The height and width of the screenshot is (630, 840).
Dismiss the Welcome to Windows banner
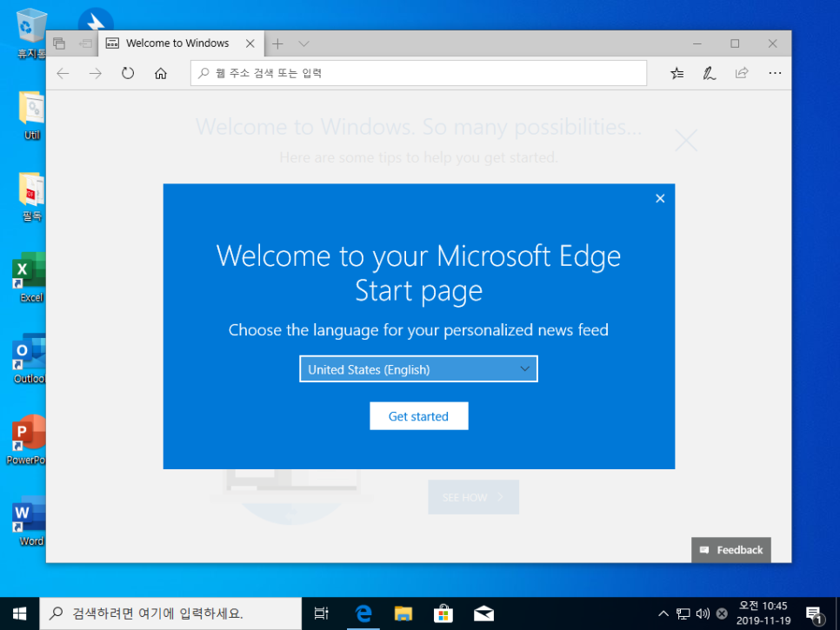pyautogui.click(x=686, y=140)
